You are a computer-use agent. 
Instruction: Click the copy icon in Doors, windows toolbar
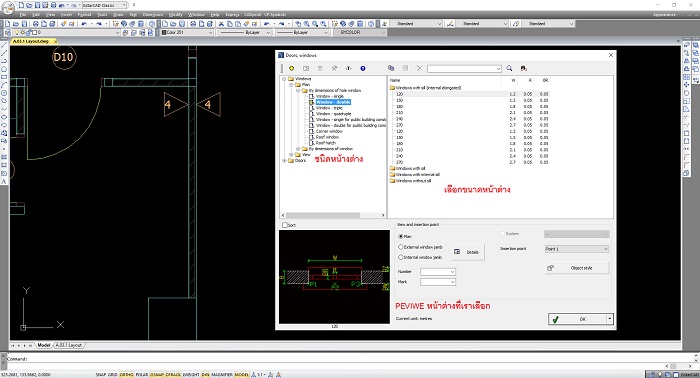pyautogui.click(x=391, y=68)
